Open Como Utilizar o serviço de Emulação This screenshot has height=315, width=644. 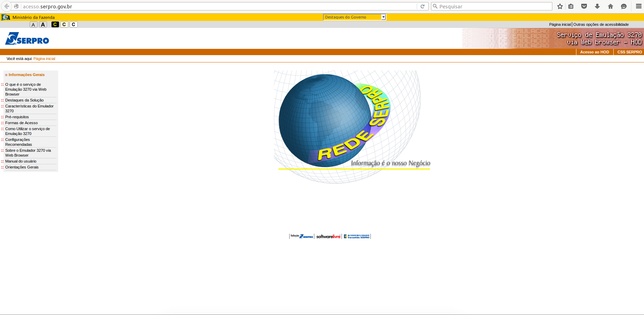[x=28, y=131]
